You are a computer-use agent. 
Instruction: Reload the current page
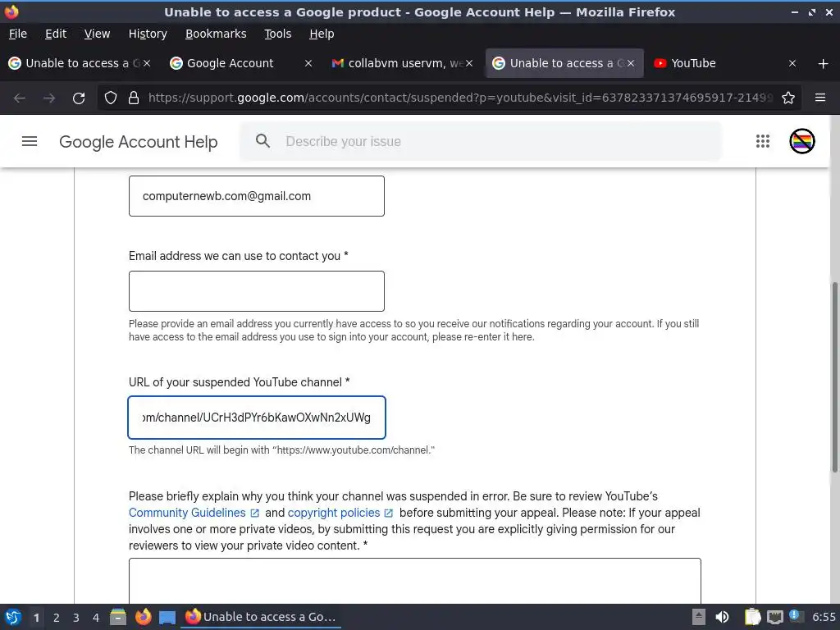[79, 98]
